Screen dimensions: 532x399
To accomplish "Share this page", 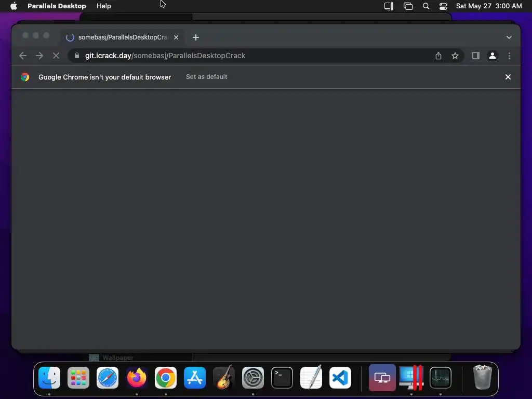I will (x=438, y=56).
